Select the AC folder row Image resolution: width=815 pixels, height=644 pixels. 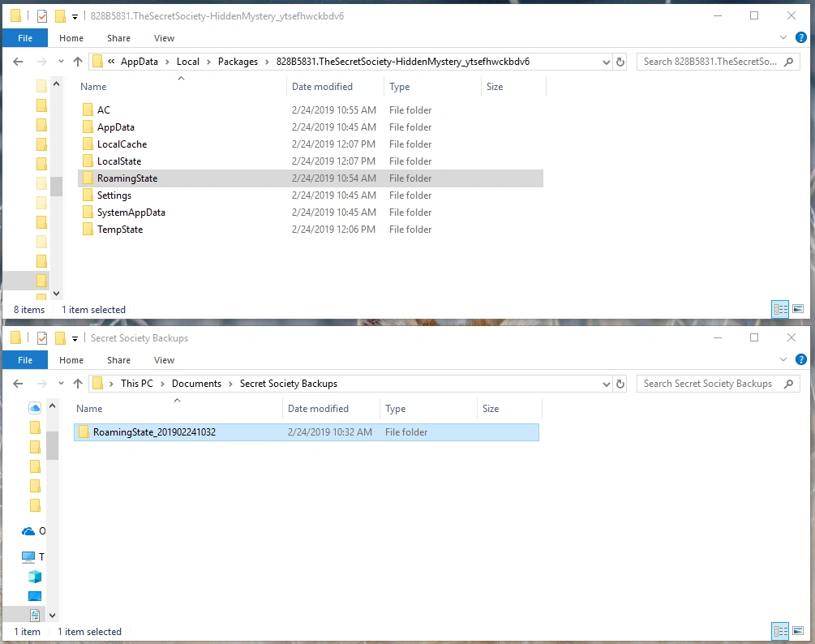[x=311, y=110]
